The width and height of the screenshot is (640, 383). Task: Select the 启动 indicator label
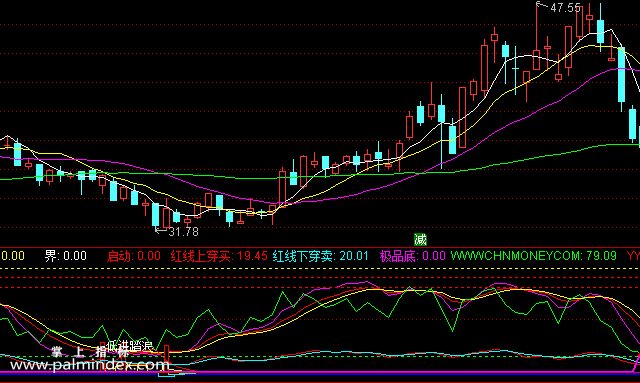(133, 256)
